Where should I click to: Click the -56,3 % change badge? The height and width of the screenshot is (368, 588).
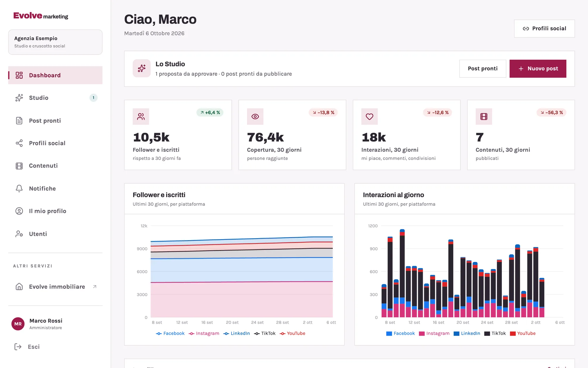click(552, 112)
